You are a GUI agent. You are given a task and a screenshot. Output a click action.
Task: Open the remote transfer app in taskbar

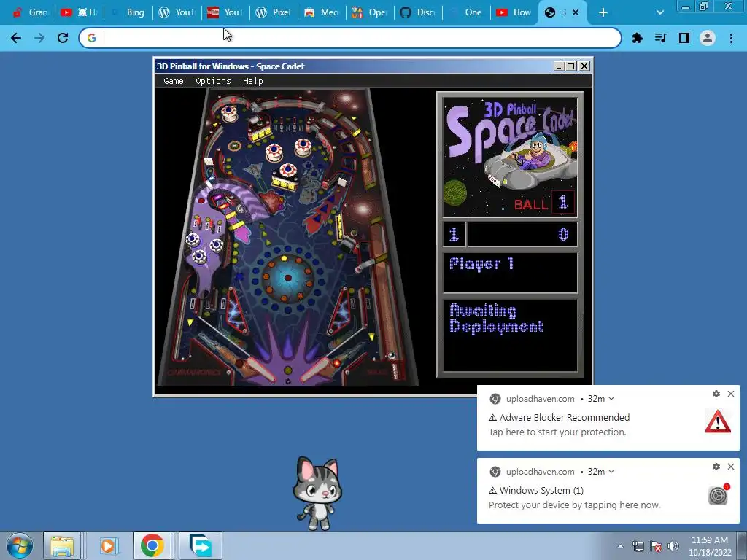tap(200, 545)
